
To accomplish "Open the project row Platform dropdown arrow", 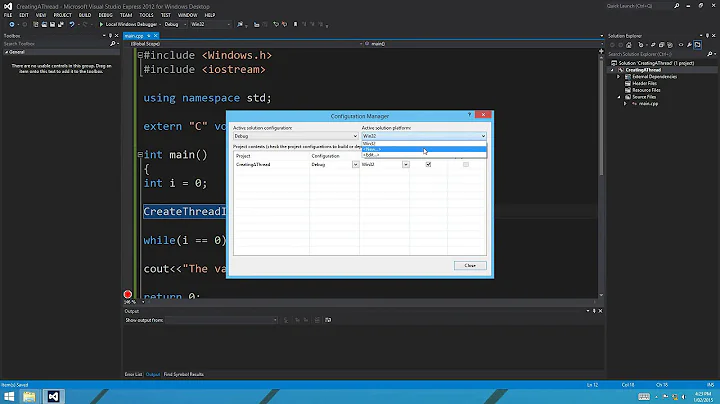I will (405, 164).
